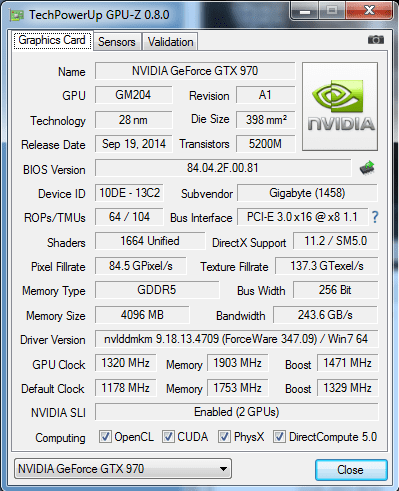Click the Subvendor field Gigabyte (1458)
This screenshot has height=491, width=399.
tap(307, 193)
